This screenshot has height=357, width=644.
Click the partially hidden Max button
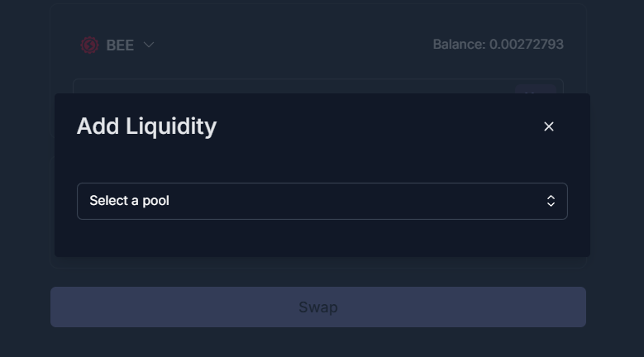[x=536, y=89]
